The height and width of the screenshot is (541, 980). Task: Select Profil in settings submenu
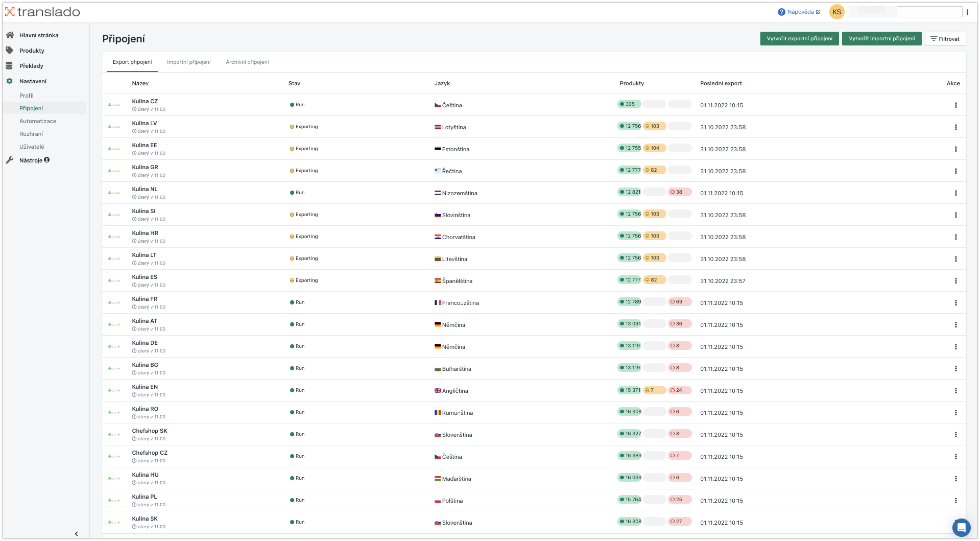point(26,96)
